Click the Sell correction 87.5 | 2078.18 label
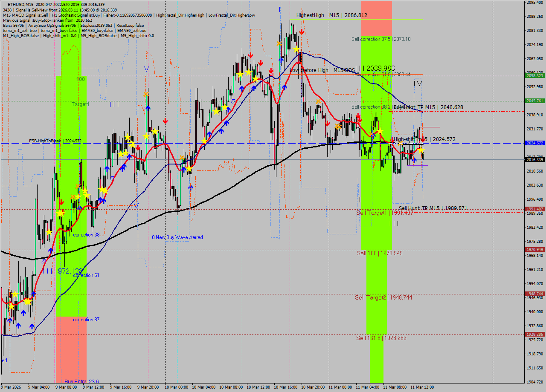This screenshot has height=392, width=546. click(381, 39)
